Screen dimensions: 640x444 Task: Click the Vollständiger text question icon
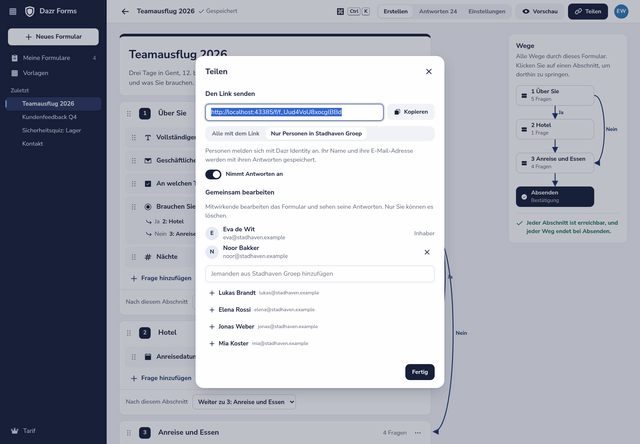[148, 138]
